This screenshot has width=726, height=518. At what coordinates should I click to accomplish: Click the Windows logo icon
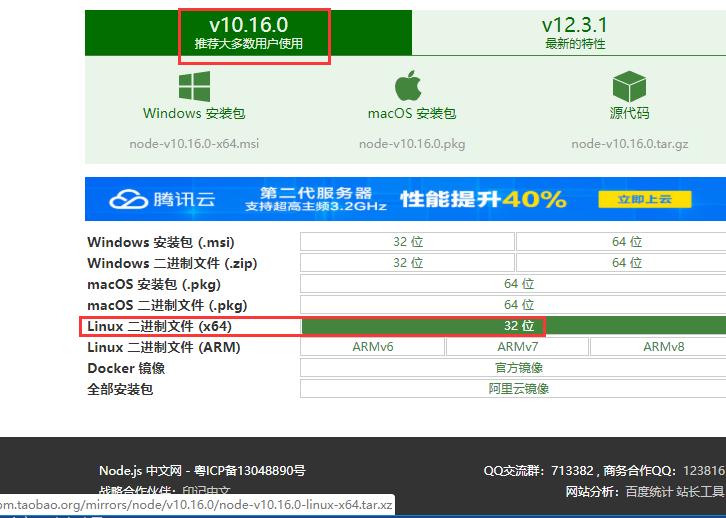194,86
